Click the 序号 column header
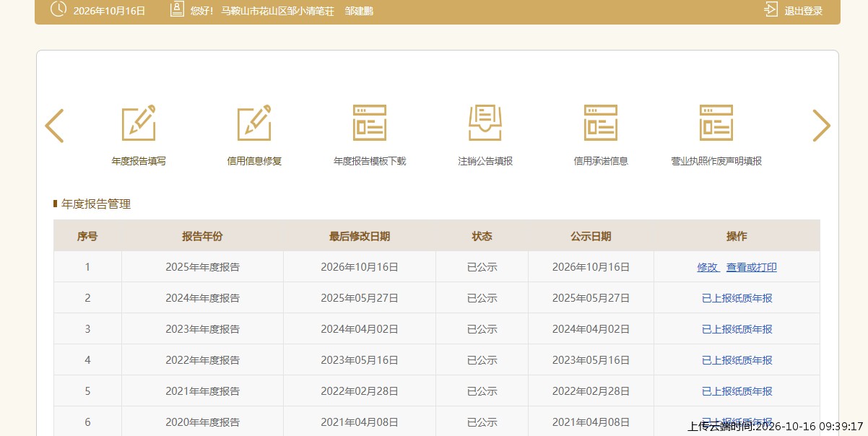The width and height of the screenshot is (868, 436). pyautogui.click(x=87, y=236)
